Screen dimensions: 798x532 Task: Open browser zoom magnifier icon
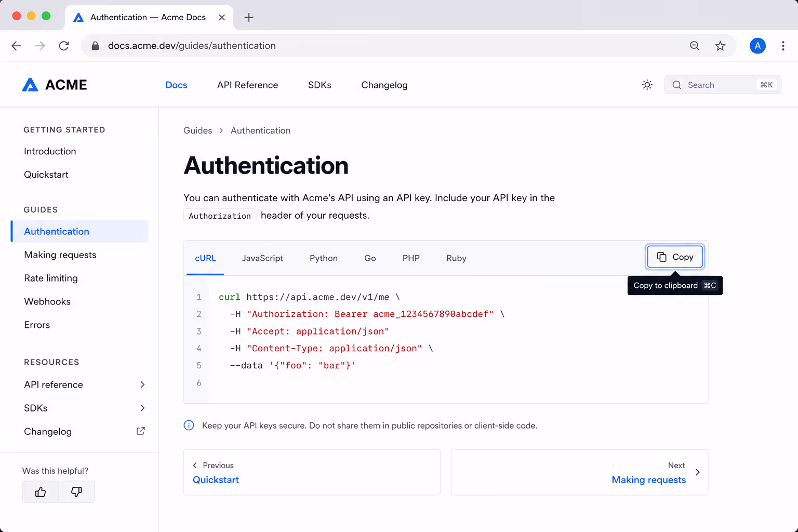695,46
